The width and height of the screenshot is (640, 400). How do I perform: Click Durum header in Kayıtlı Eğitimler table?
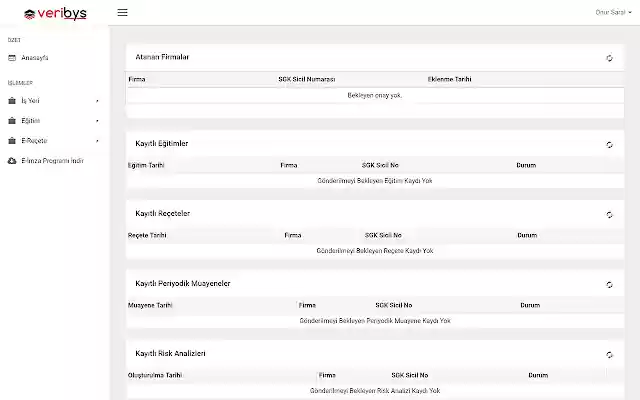click(526, 165)
